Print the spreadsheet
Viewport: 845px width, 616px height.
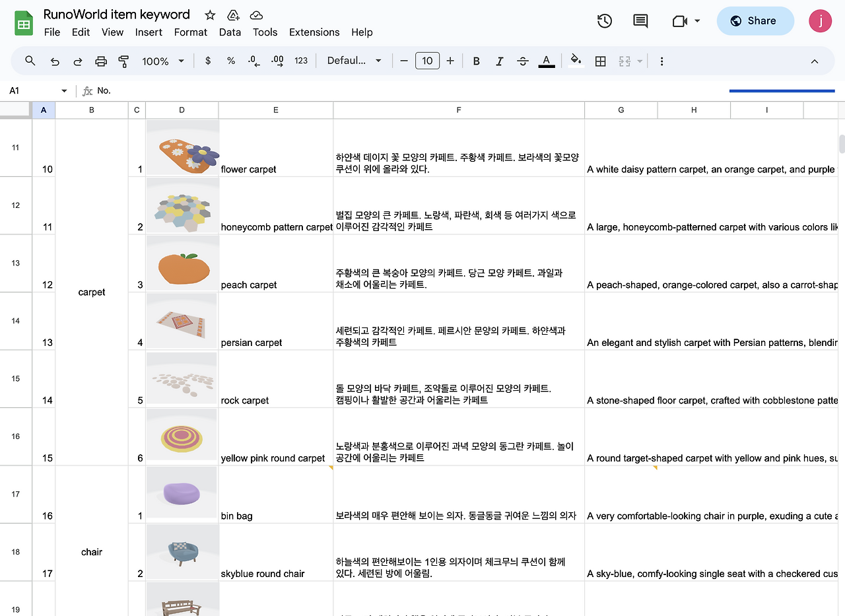coord(100,60)
